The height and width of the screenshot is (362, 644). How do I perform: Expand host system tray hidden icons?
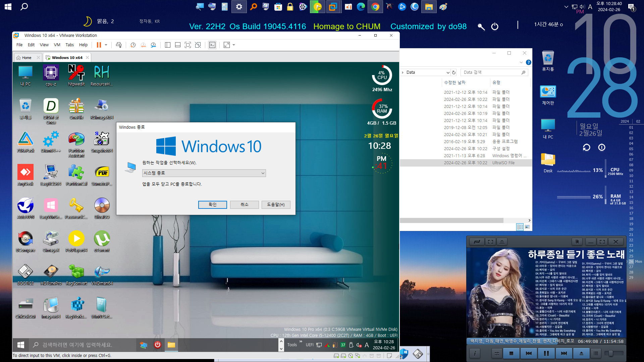[x=566, y=6]
